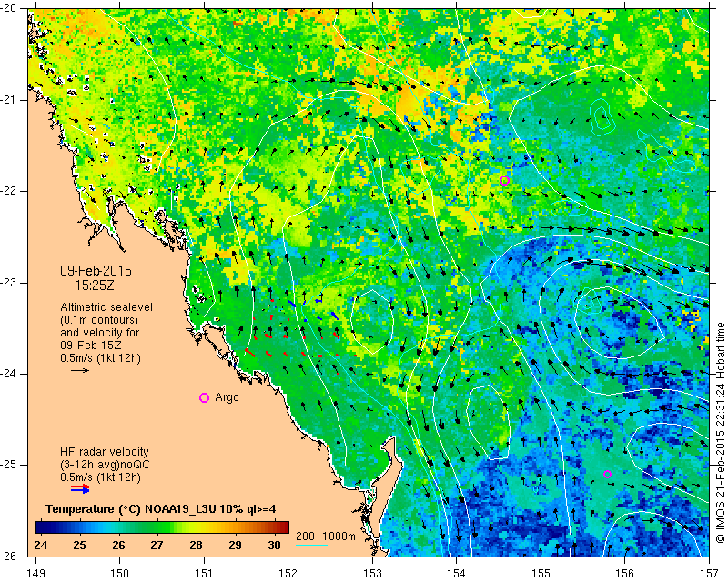Click the 'HF radar velocity' label
Image resolution: width=728 pixels, height=582 pixels.
[x=105, y=452]
